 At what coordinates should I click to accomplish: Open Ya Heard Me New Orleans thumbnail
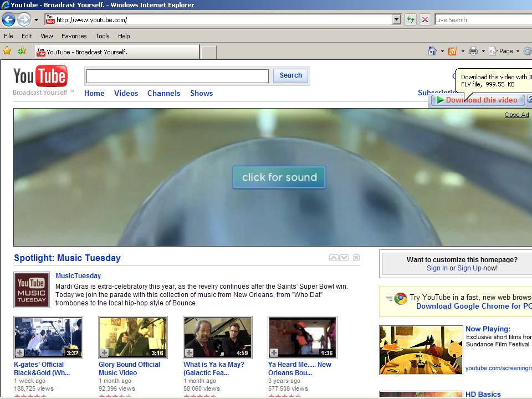[x=303, y=337]
